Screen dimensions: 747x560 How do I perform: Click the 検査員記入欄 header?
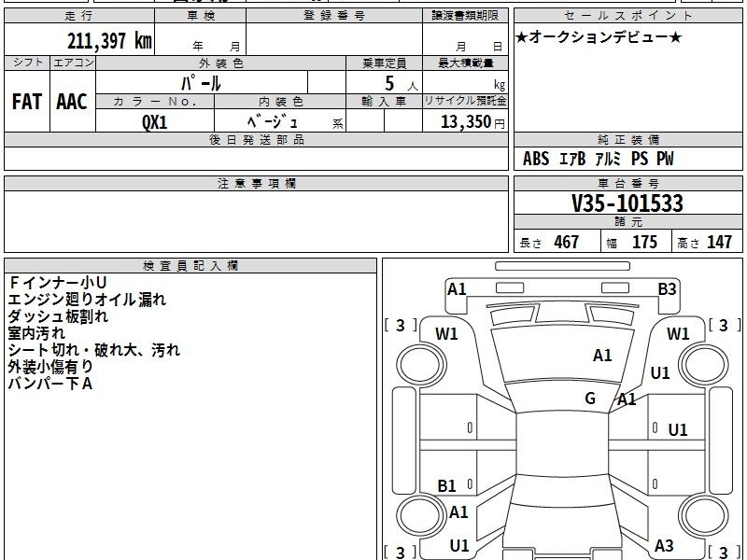190,266
